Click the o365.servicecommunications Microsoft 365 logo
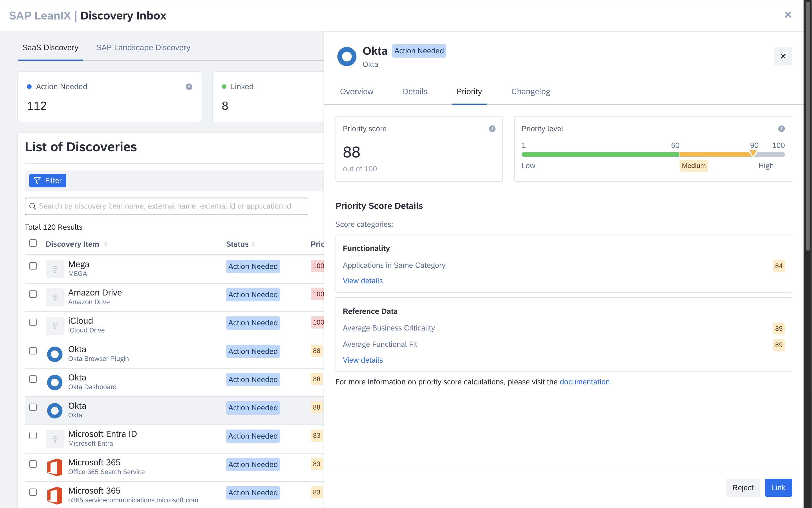Image resolution: width=812 pixels, height=508 pixels. click(x=55, y=496)
